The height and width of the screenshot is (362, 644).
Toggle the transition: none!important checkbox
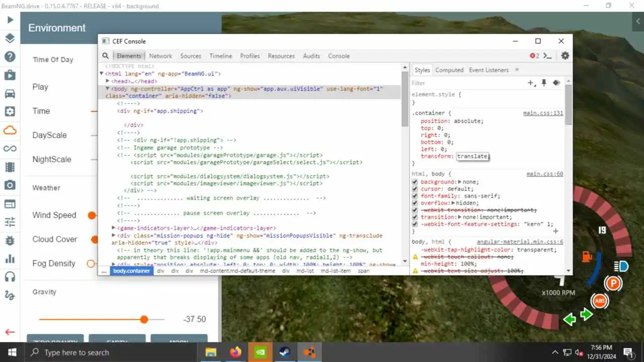pyautogui.click(x=415, y=217)
